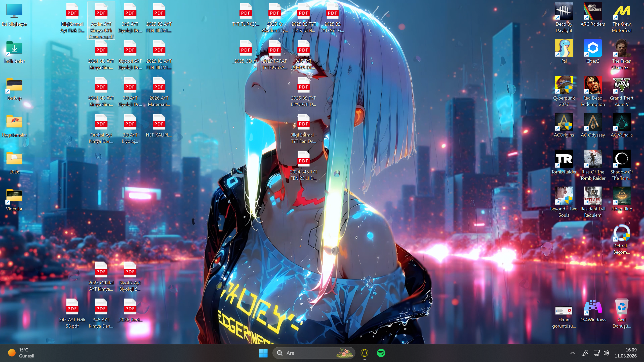
Task: Select the 2025 BS TYT FİZİK DENEME PDF
Action: 304,18
